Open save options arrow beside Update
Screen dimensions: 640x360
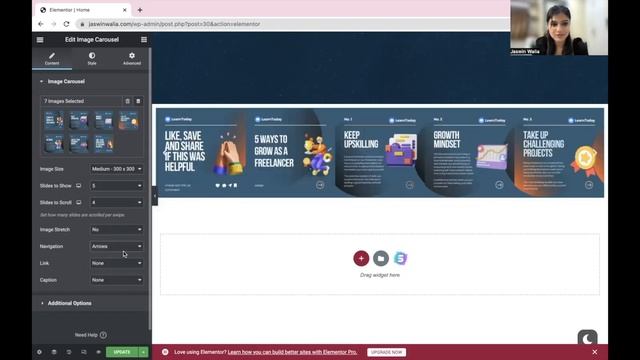point(143,352)
